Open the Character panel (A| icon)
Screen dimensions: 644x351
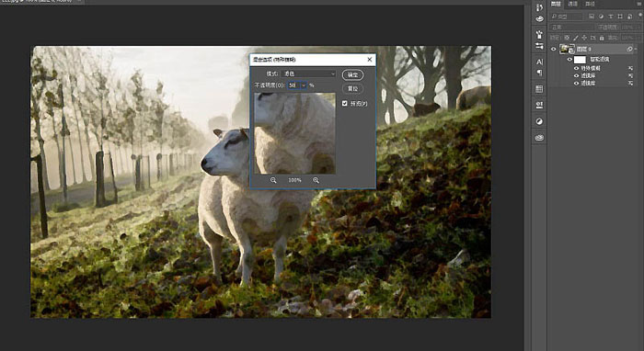tap(539, 62)
